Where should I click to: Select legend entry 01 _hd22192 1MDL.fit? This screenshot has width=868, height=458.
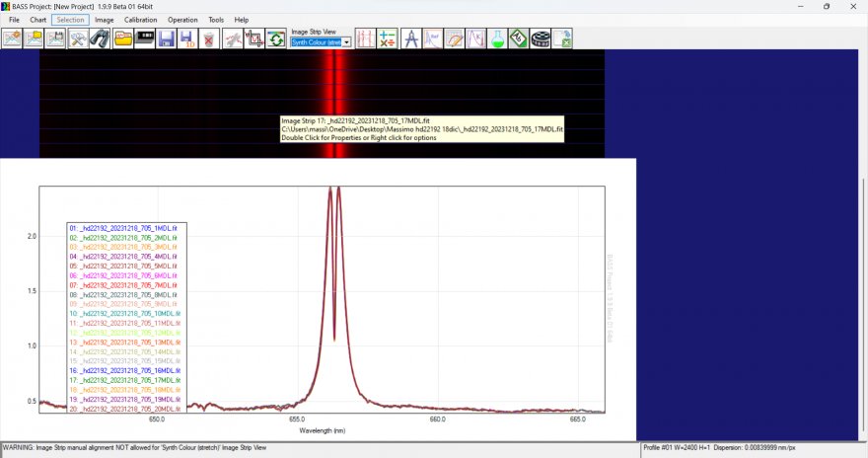click(x=123, y=229)
